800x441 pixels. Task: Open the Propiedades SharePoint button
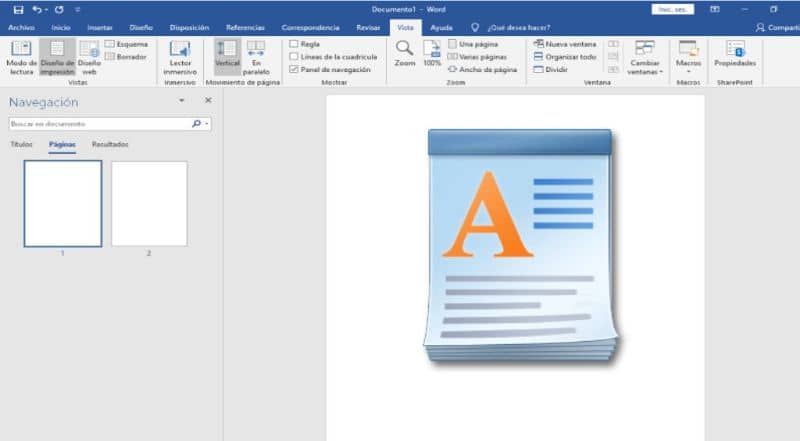pos(735,54)
